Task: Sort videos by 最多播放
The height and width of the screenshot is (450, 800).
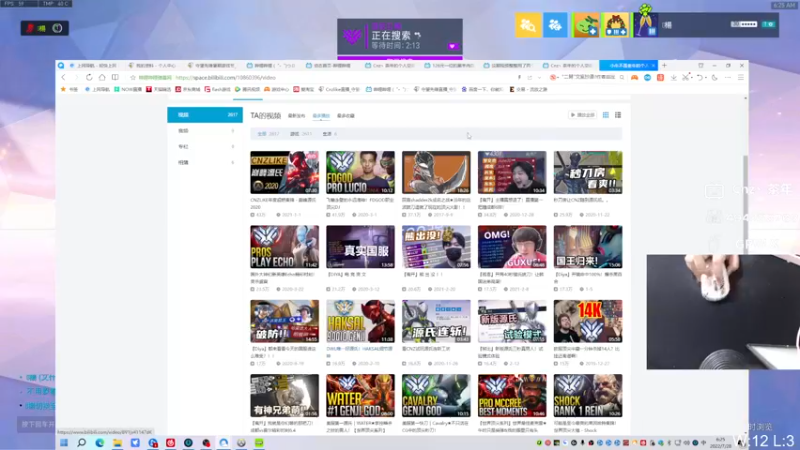Action: point(321,116)
